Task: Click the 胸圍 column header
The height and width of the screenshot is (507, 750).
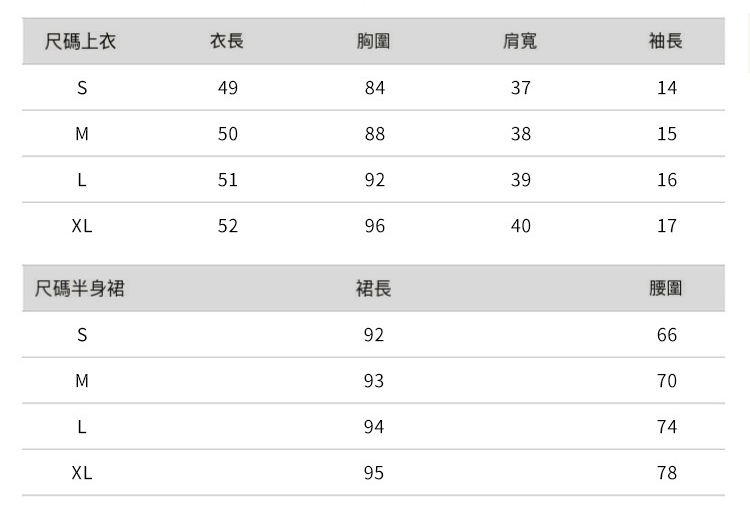Action: (x=374, y=42)
